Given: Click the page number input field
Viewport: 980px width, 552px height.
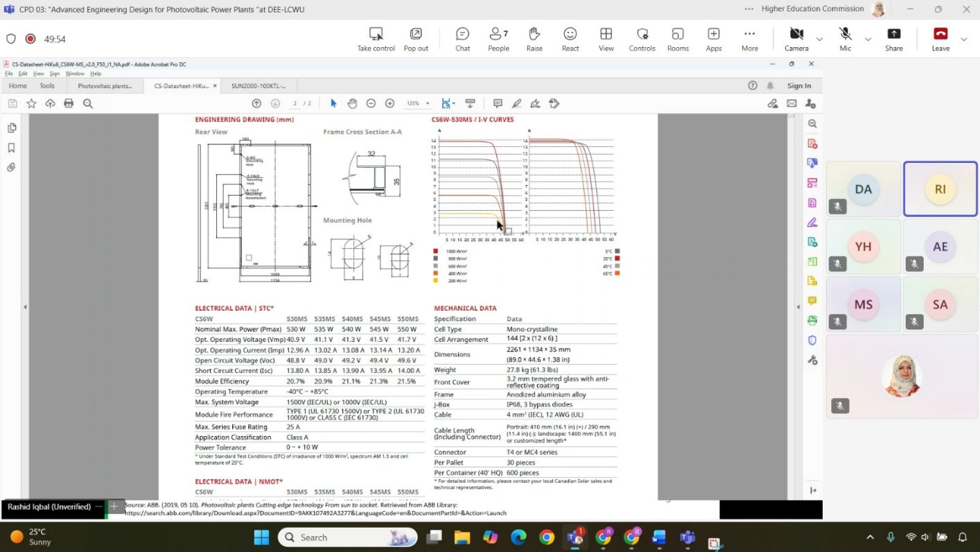Looking at the screenshot, I should pos(296,103).
